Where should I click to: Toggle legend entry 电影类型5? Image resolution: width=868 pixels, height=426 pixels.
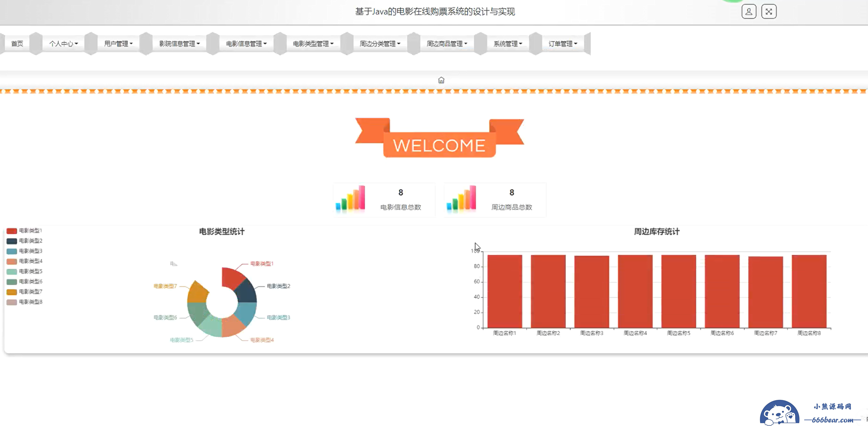click(x=24, y=271)
